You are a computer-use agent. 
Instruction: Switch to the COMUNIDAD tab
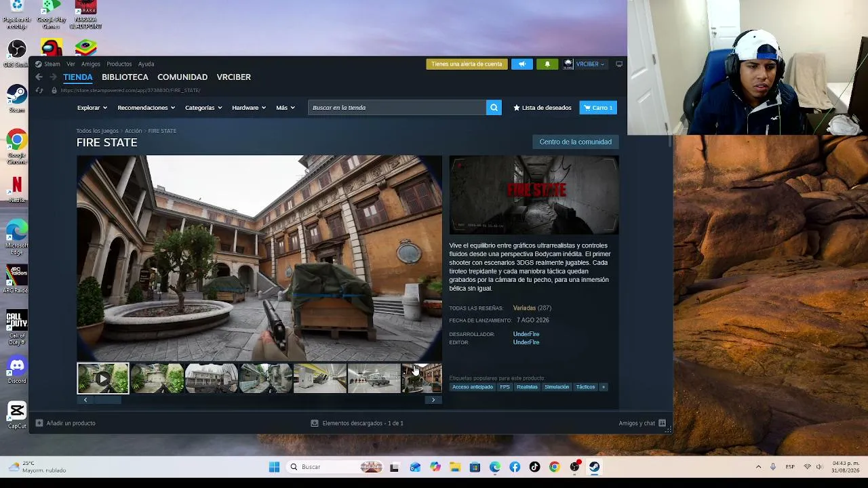point(182,77)
